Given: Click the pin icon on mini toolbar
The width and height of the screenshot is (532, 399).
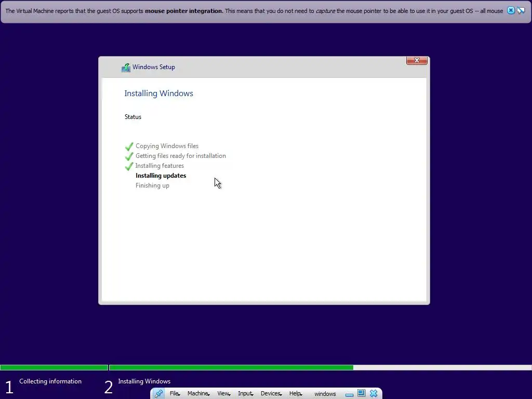Looking at the screenshot, I should [158, 393].
